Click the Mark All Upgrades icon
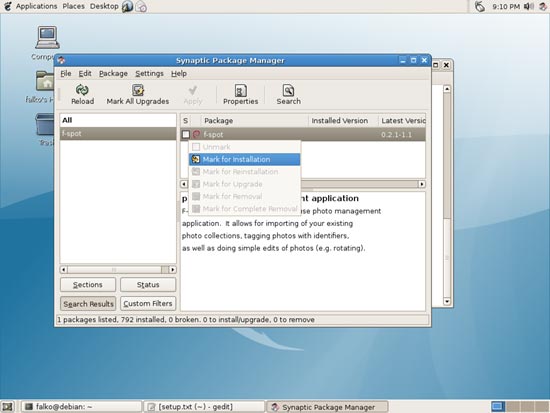The width and height of the screenshot is (550, 413). pos(138,90)
